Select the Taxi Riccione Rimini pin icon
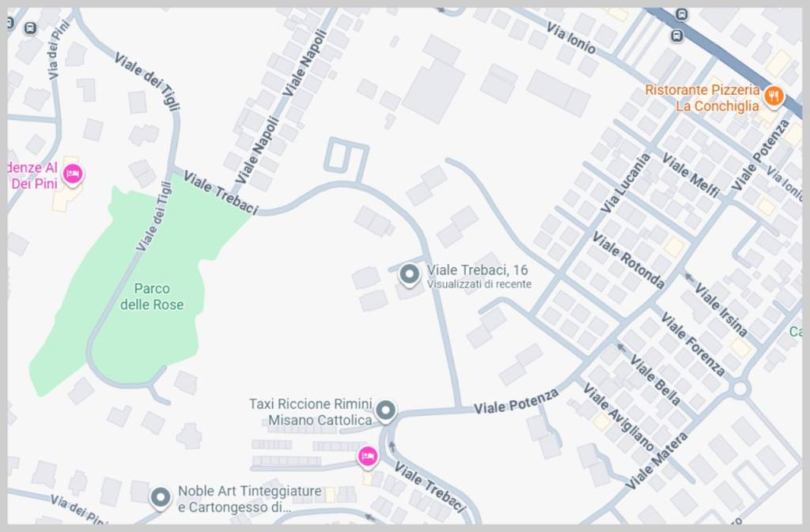 point(385,412)
